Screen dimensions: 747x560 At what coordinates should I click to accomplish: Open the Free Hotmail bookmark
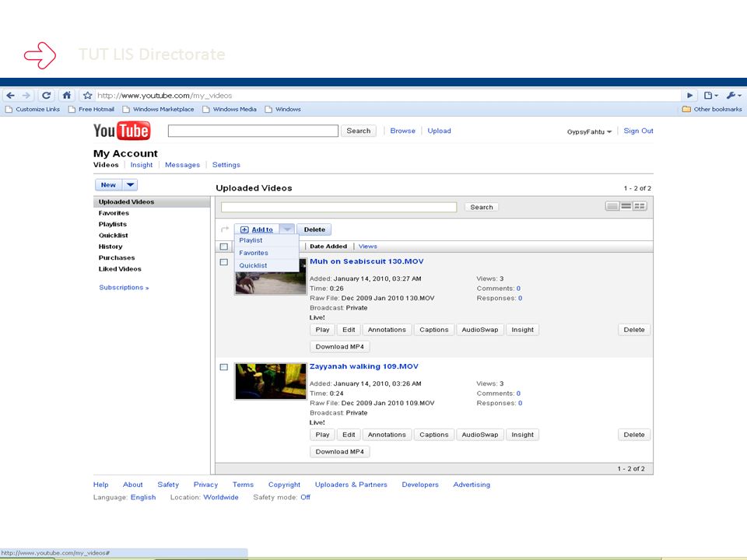pos(92,109)
